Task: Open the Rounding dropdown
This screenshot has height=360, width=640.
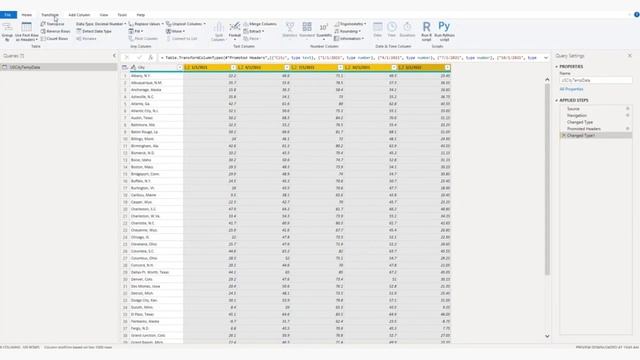Action: pyautogui.click(x=347, y=31)
